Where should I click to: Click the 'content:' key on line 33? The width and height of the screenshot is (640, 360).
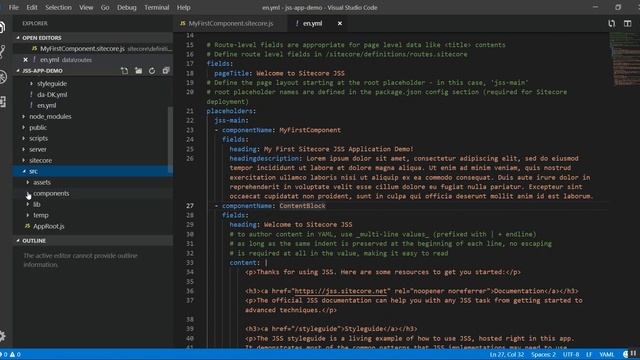[x=244, y=262]
